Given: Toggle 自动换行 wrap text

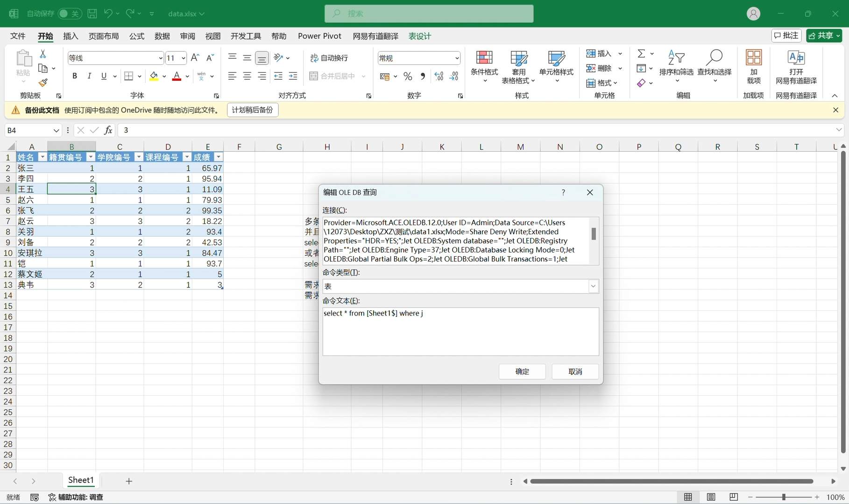Looking at the screenshot, I should tap(329, 57).
